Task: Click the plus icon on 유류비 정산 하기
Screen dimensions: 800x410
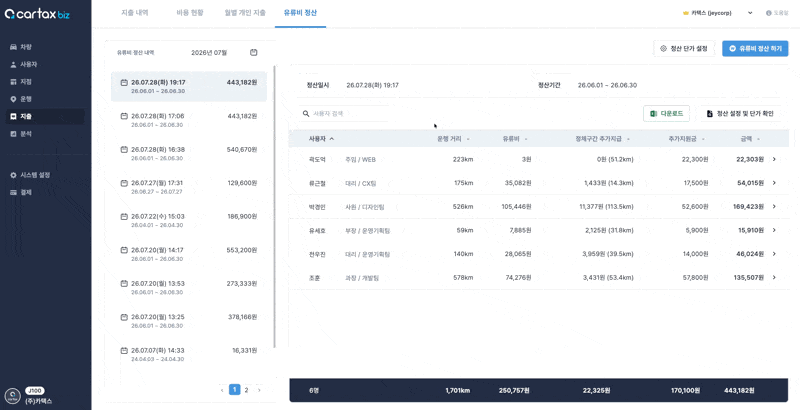Action: click(733, 48)
